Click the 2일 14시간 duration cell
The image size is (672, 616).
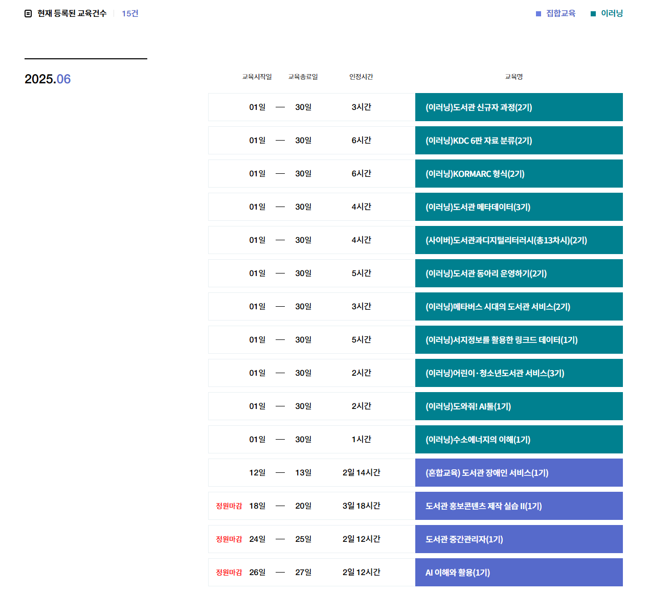click(x=361, y=473)
